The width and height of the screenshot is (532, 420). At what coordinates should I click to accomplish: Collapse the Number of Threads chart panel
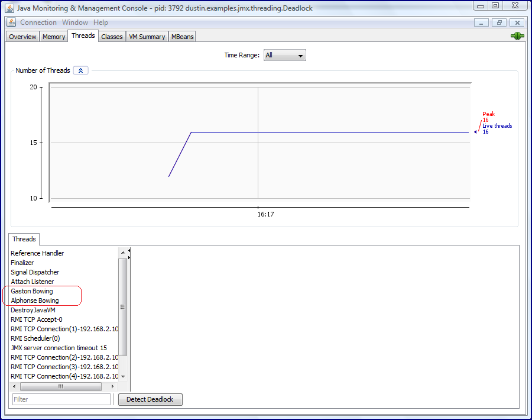click(80, 70)
